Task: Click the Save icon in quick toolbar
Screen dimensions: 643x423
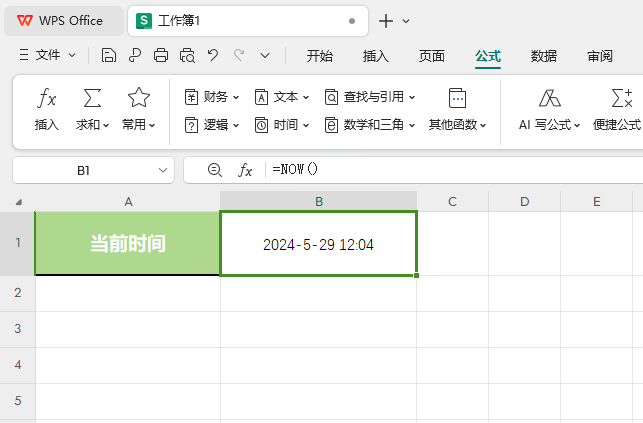Action: pos(109,55)
